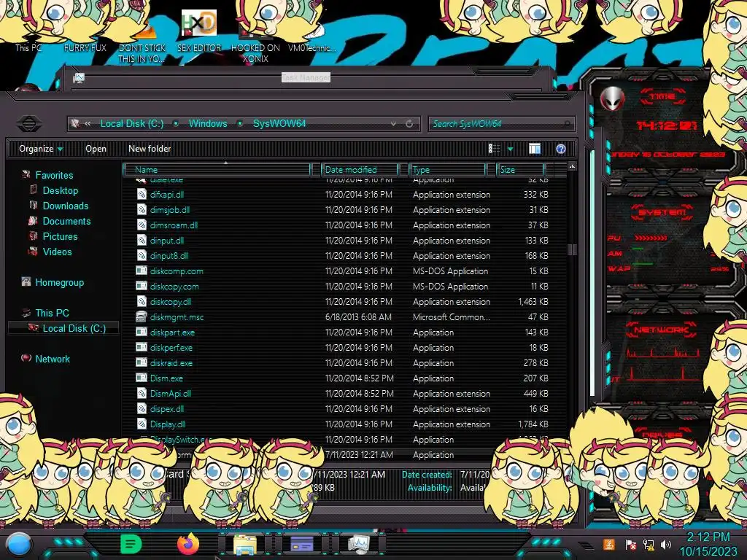Open the Action Center flag tray icon
747x560 pixels.
[630, 545]
